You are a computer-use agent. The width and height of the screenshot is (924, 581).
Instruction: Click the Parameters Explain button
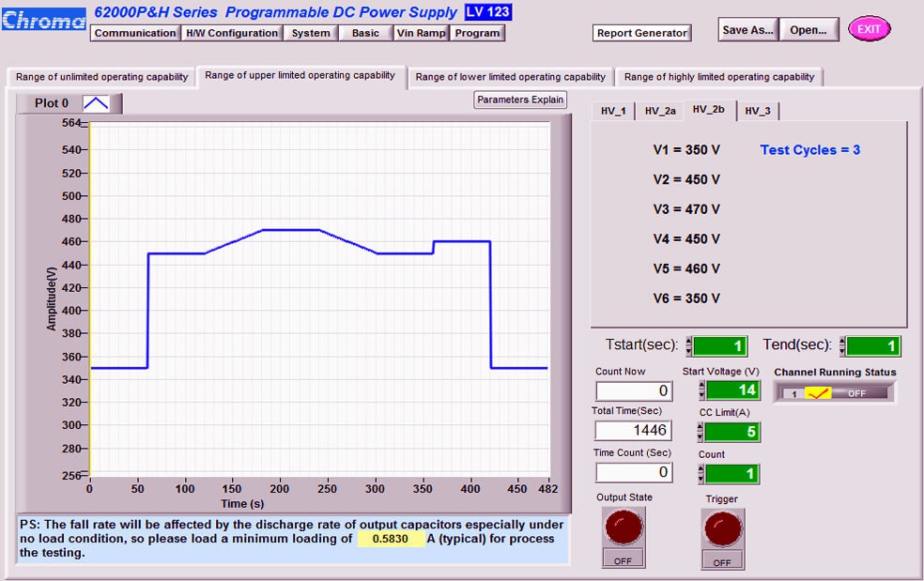coord(520,99)
